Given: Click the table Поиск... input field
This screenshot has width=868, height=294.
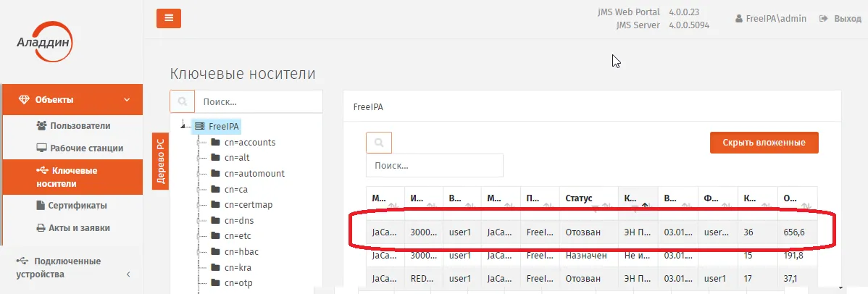Looking at the screenshot, I should pos(435,165).
